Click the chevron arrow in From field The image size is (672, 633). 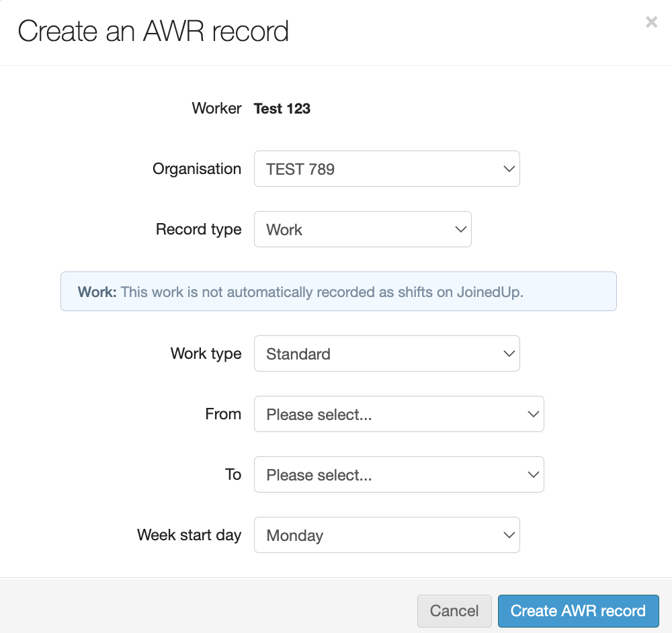(x=533, y=415)
